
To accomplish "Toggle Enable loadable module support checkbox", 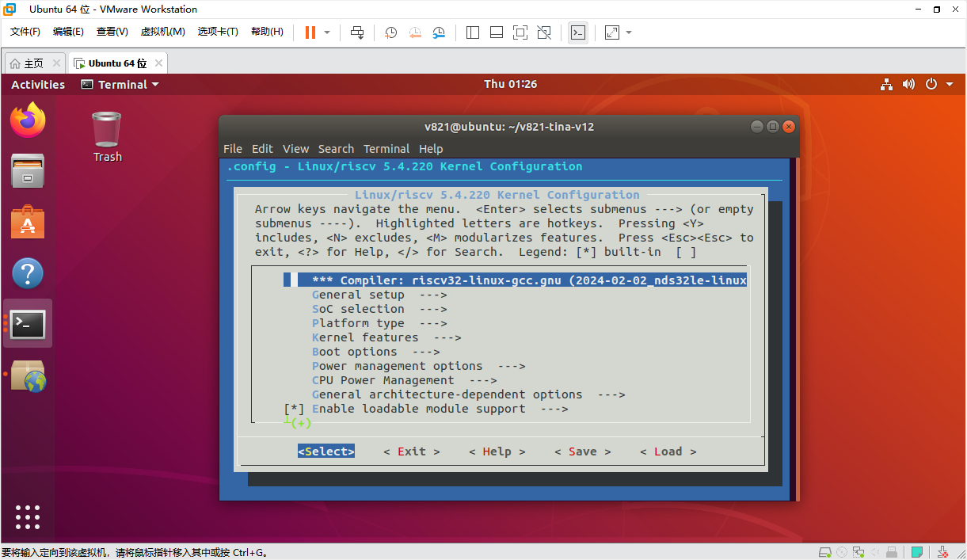I will pos(294,409).
